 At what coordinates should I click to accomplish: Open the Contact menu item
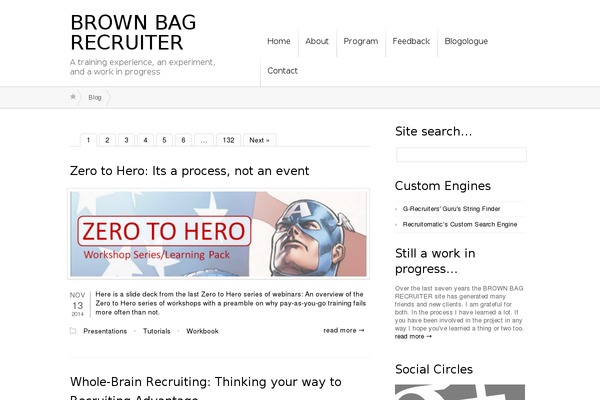[282, 71]
